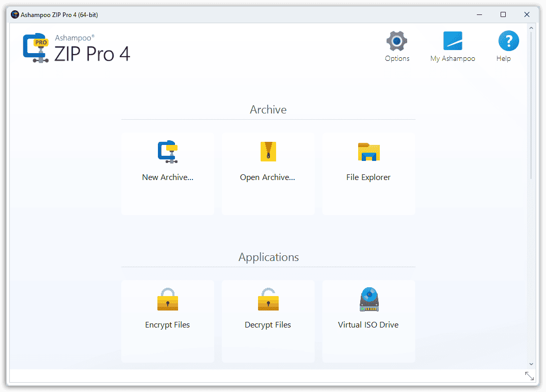Click the "File Explorer" label

368,177
